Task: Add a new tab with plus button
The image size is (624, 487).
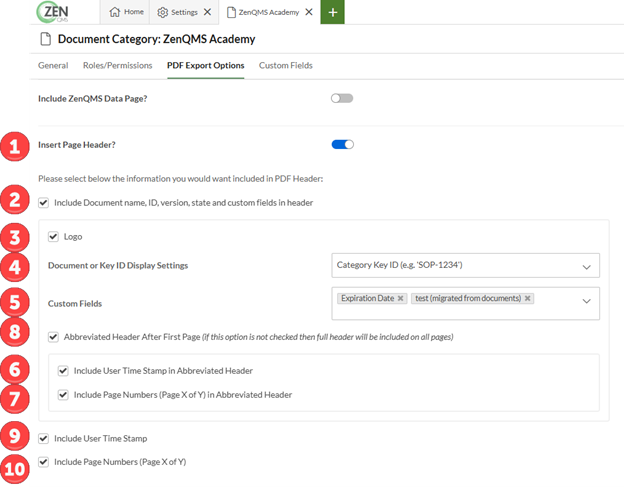Action: pos(332,12)
